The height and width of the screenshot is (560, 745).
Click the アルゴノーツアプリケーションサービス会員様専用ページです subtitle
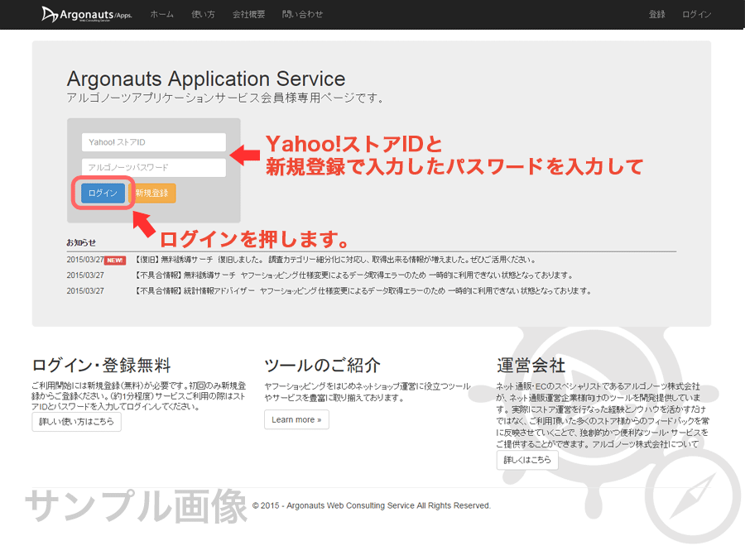(x=225, y=98)
